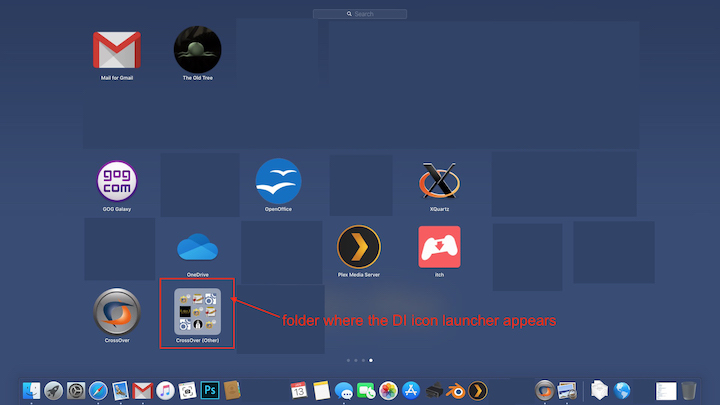This screenshot has width=720, height=405.
Task: Launch the itch app
Action: tap(439, 247)
